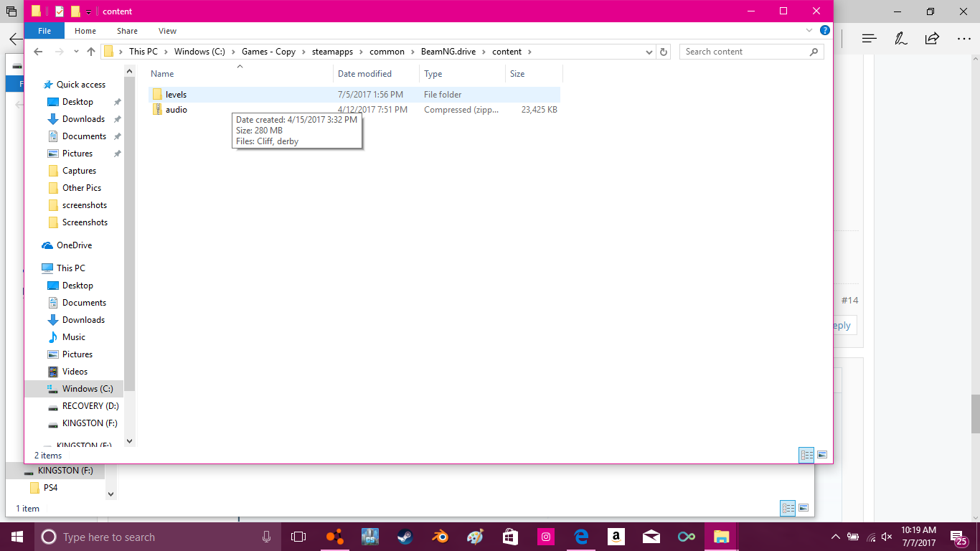Open pinned Documents under Quick access
This screenshot has width=980, height=551.
pyautogui.click(x=84, y=136)
